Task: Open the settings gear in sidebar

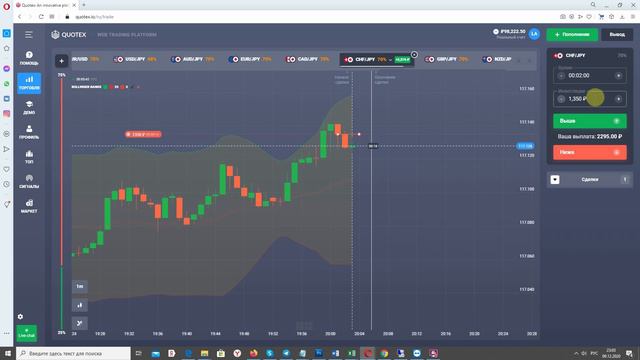Action: pyautogui.click(x=20, y=316)
